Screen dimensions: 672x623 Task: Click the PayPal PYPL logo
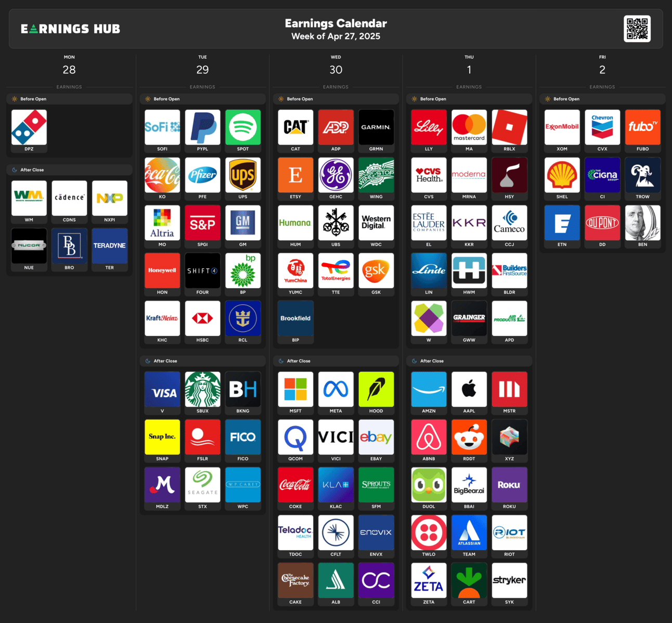(x=203, y=127)
